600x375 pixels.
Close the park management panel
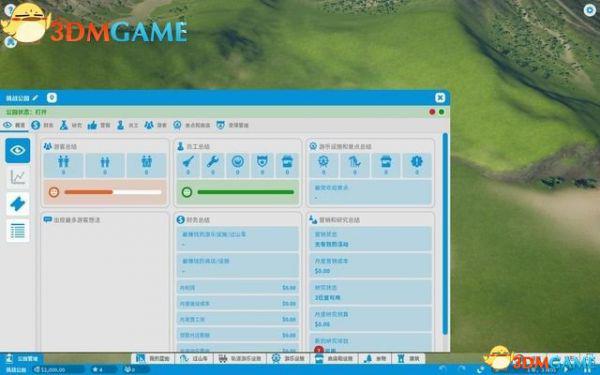440,98
